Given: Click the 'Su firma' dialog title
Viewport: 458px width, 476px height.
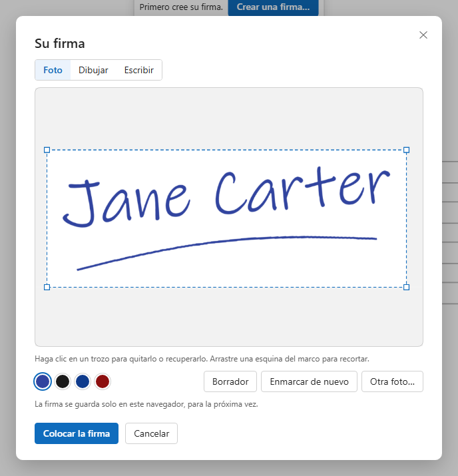Looking at the screenshot, I should (x=59, y=43).
